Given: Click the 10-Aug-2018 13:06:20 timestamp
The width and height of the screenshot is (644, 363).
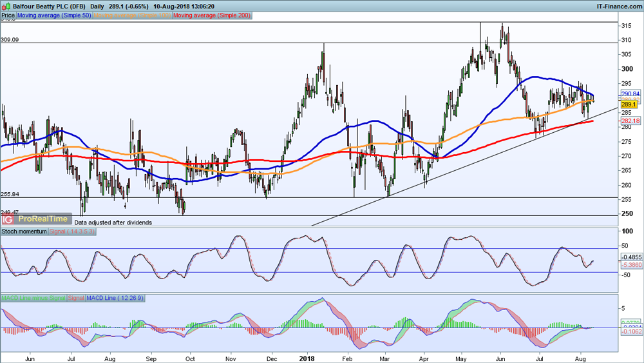Looking at the screenshot, I should (x=184, y=6).
